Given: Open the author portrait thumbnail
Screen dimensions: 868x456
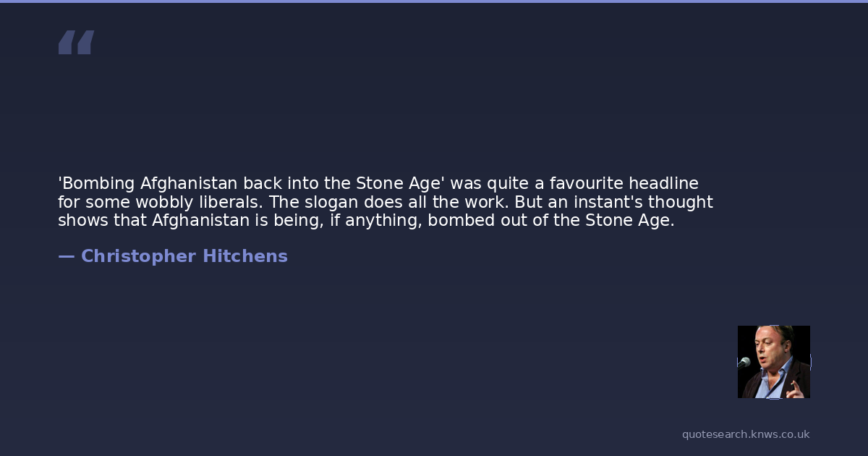Looking at the screenshot, I should pyautogui.click(x=774, y=362).
